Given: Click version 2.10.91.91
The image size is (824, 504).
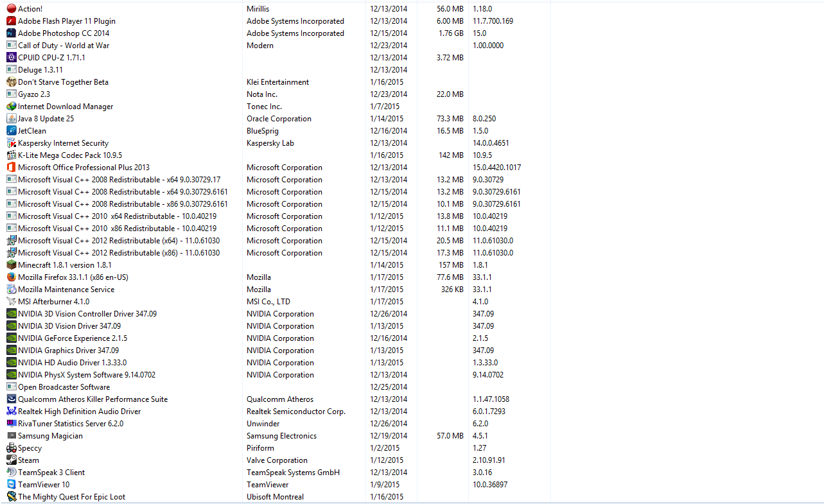Looking at the screenshot, I should click(x=489, y=460).
